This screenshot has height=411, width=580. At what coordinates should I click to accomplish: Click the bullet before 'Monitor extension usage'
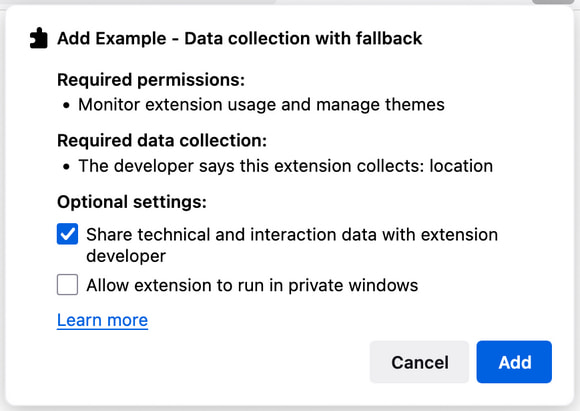(x=66, y=106)
